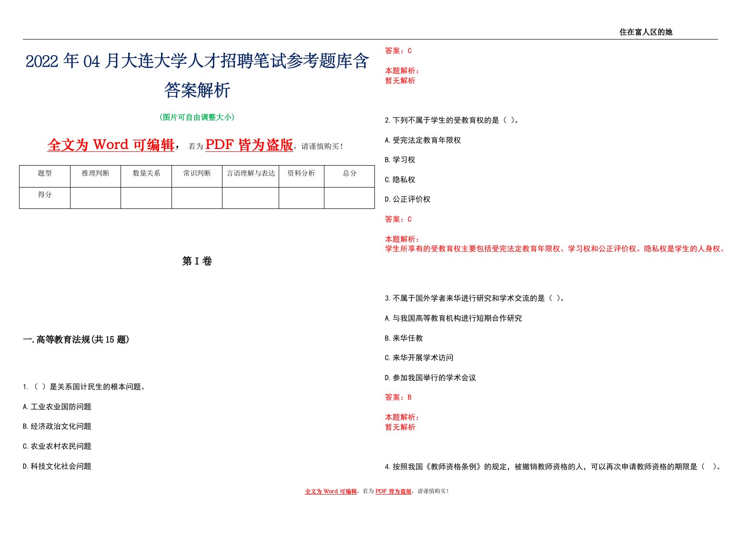The width and height of the screenshot is (756, 534).
Task: Click the header text 住在富人区的她
Action: (x=645, y=32)
